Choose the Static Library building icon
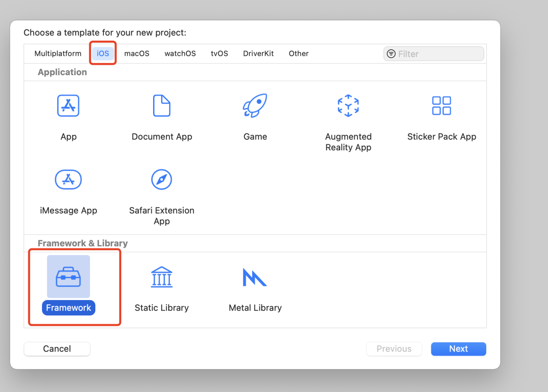 coord(161,277)
